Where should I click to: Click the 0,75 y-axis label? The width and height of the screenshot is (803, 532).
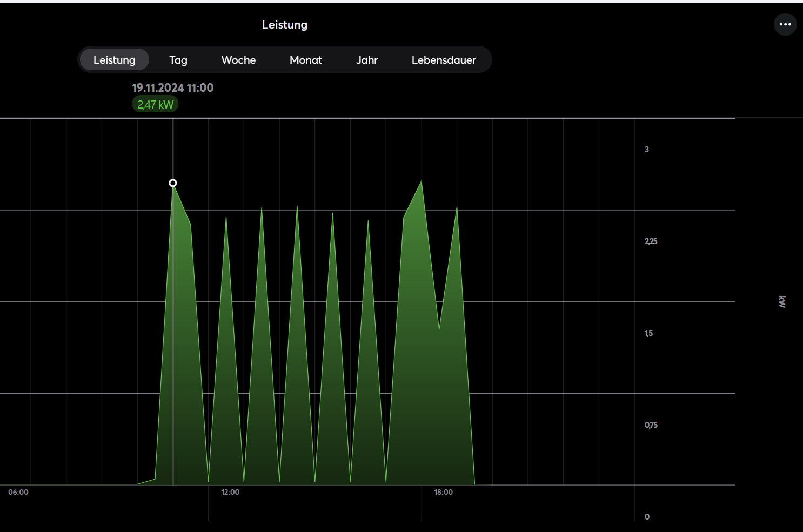pos(651,425)
